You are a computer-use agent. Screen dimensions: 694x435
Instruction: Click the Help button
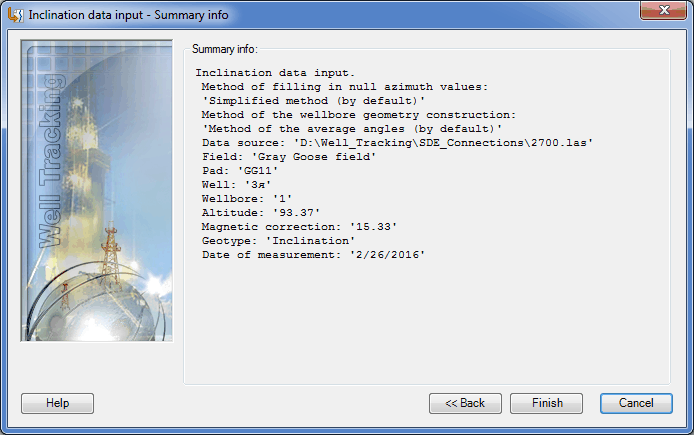coord(58,403)
